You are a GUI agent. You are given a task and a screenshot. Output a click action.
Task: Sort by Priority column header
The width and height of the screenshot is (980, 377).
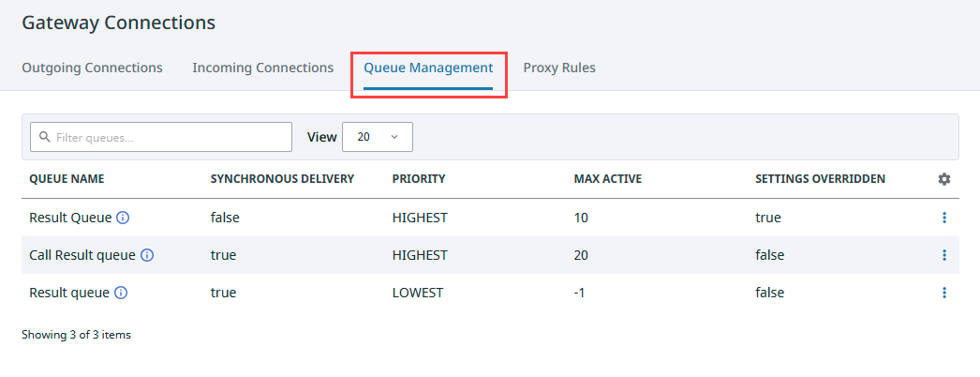point(419,179)
